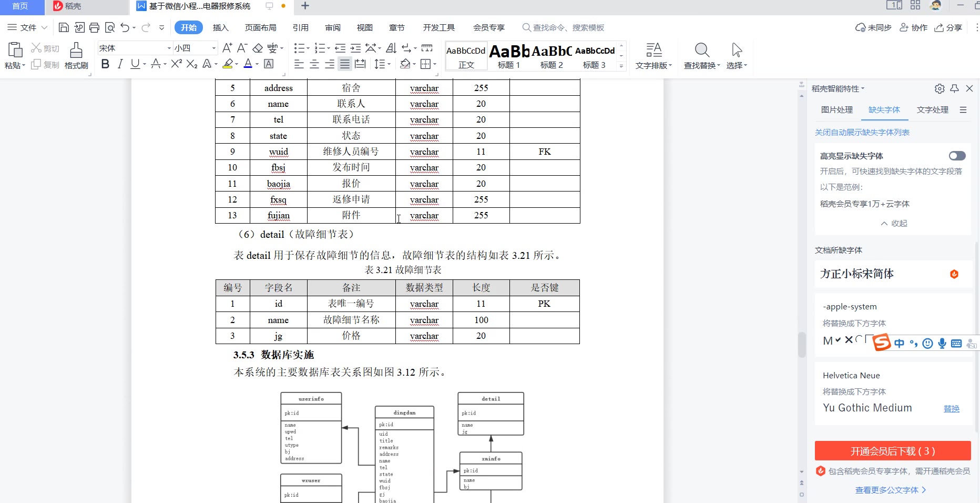Viewport: 980px width, 503px height.
Task: Toggle Italic formatting
Action: (x=120, y=64)
